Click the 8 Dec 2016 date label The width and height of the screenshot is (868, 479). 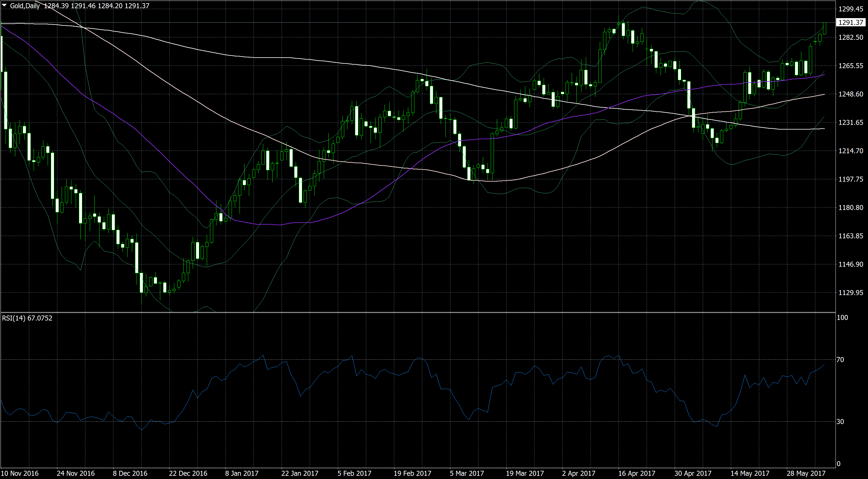(x=130, y=473)
